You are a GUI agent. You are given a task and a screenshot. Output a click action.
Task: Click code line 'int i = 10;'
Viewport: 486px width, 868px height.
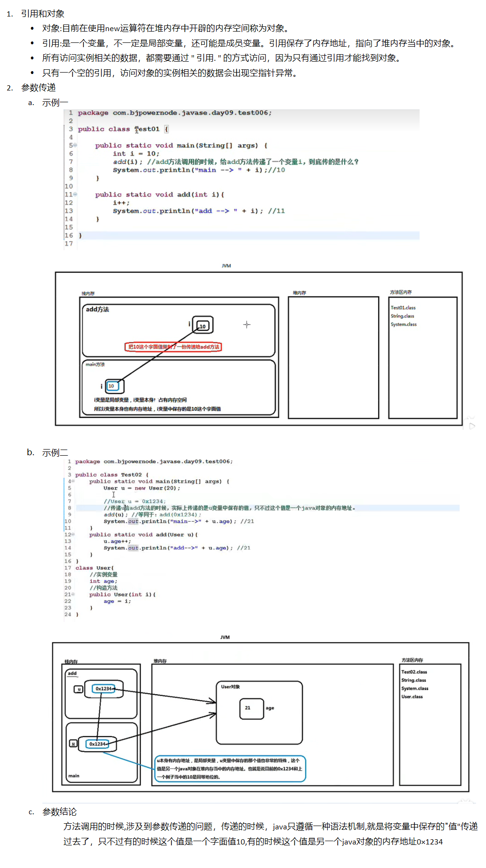coord(136,154)
